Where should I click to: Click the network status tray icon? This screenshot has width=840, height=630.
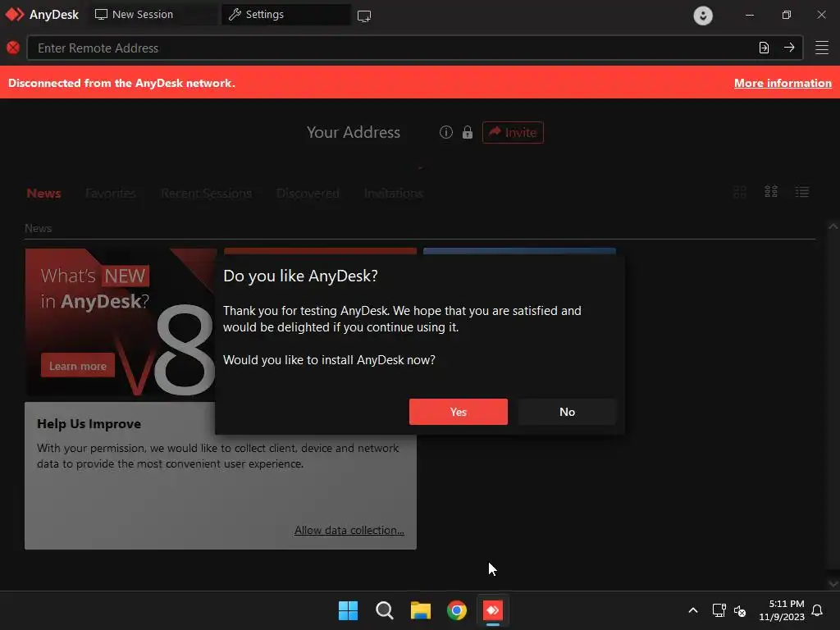[719, 610]
